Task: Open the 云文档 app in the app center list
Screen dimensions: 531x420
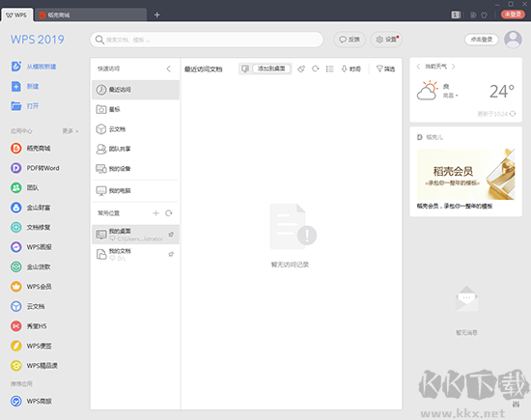Action: click(x=27, y=306)
